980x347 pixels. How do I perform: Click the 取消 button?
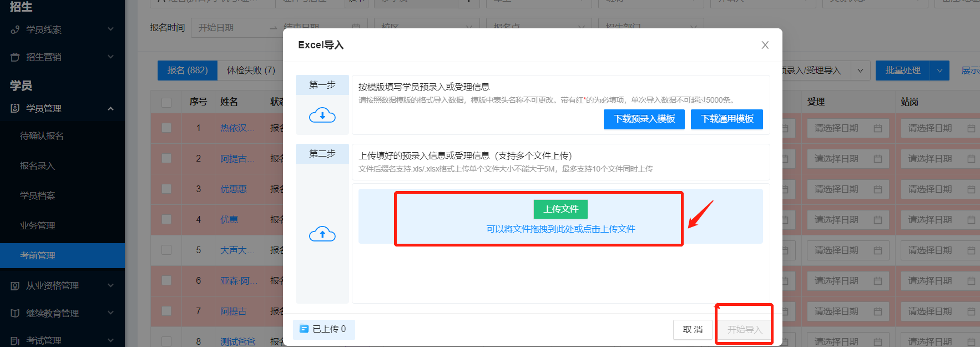point(693,330)
